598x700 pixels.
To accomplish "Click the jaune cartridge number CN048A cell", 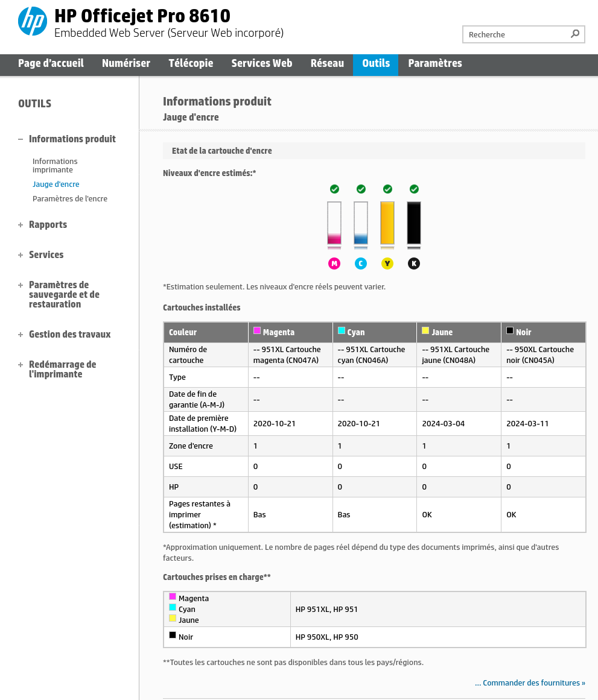I will [459, 355].
